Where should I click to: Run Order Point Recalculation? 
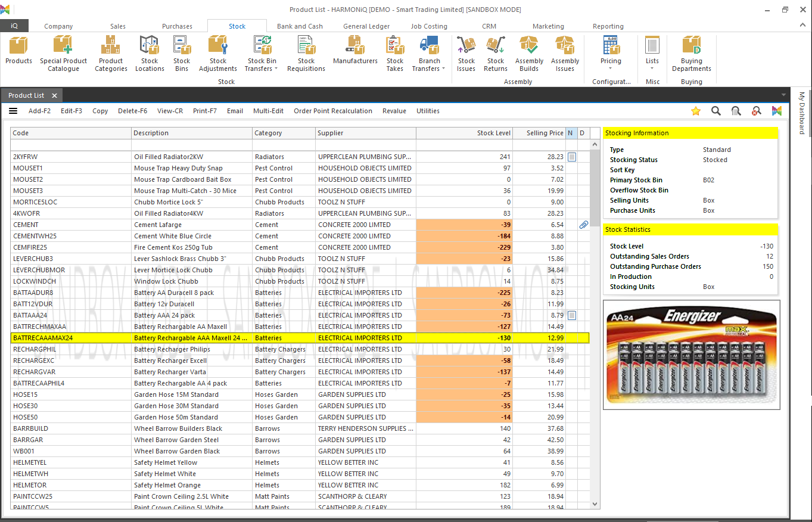pyautogui.click(x=333, y=111)
